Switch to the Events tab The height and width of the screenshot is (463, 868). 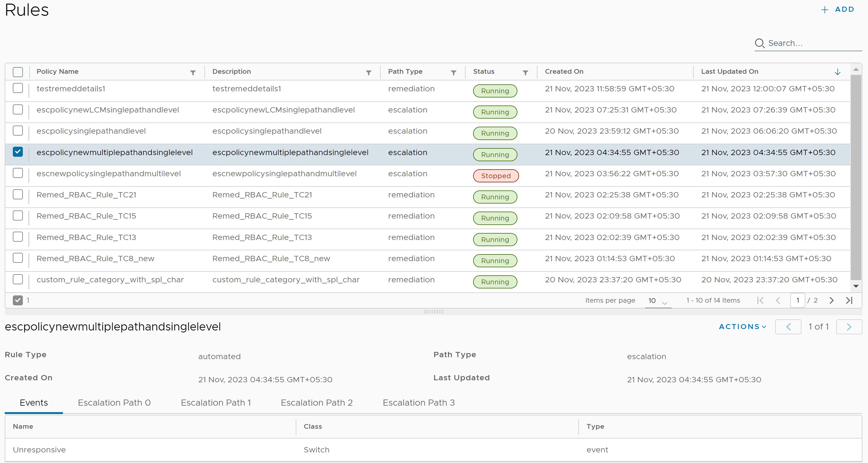(34, 403)
